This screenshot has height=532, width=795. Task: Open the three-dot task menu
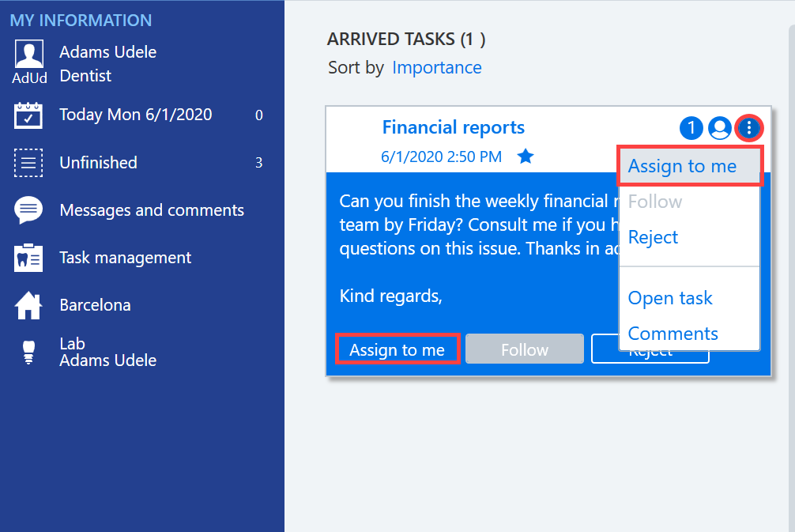pos(749,128)
